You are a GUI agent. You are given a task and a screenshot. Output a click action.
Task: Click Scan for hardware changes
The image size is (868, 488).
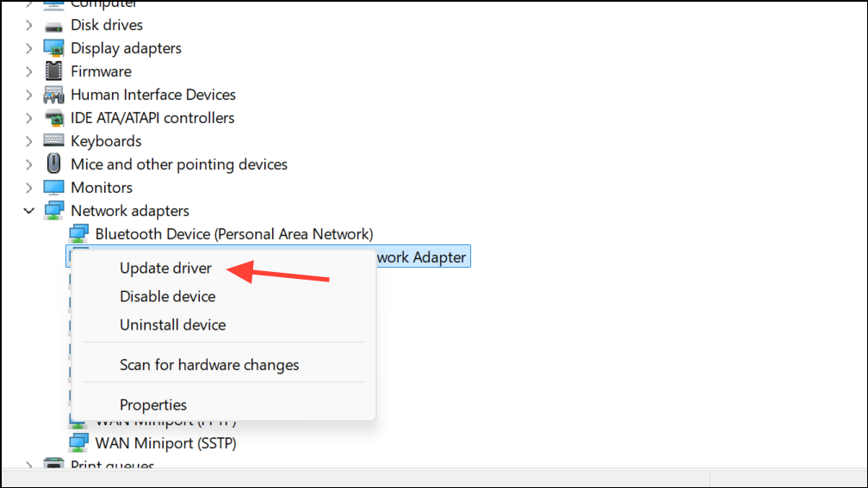tap(209, 365)
